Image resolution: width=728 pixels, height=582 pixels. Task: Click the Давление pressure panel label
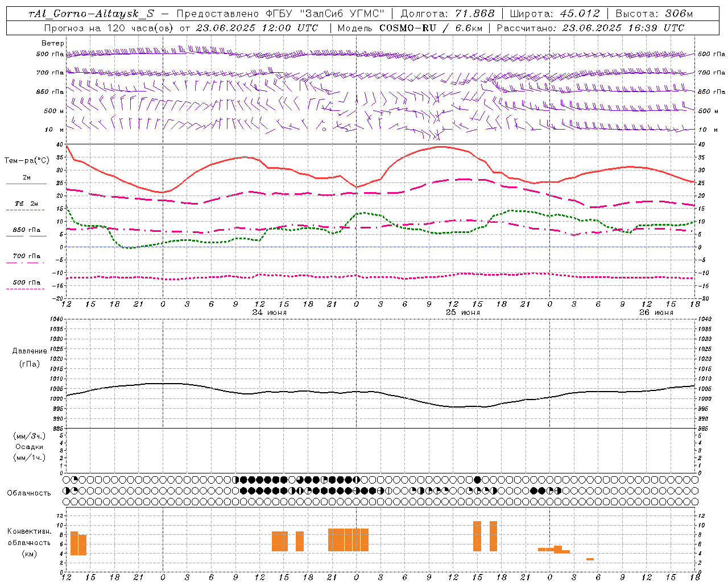point(30,351)
